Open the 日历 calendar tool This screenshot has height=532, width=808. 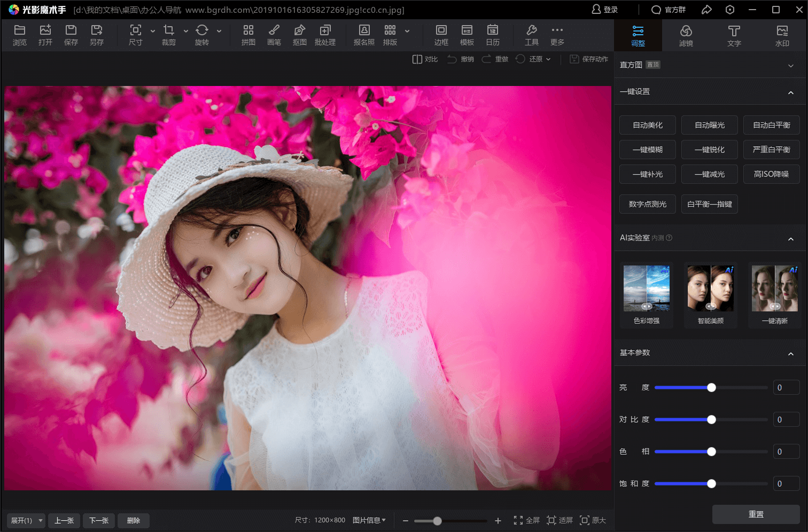492,35
